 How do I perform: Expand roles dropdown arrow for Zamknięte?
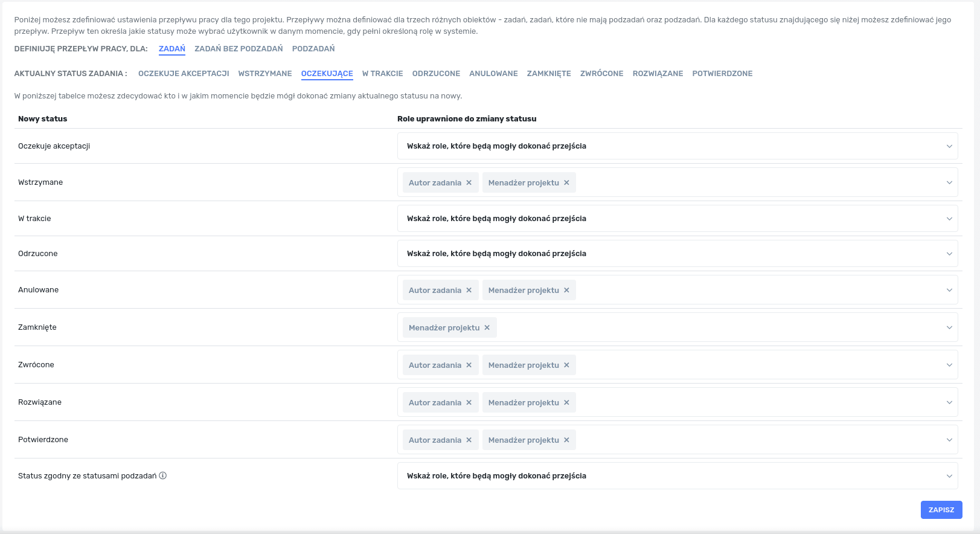tap(949, 327)
